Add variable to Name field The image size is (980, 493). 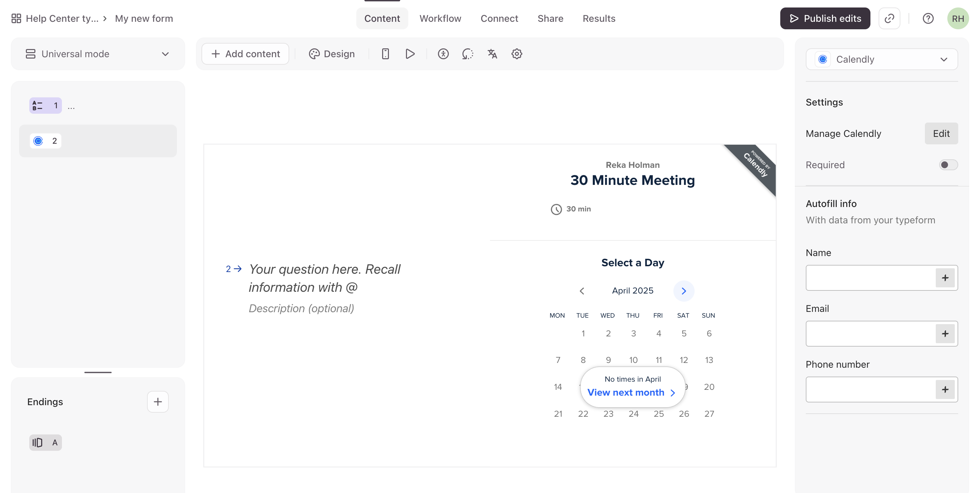point(945,278)
